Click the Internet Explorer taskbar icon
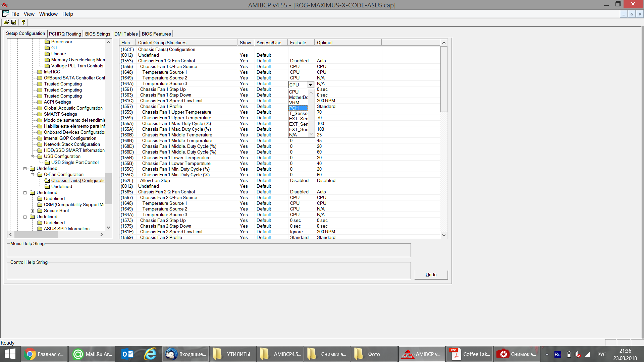Screen dimensions: 644x362 150,354
